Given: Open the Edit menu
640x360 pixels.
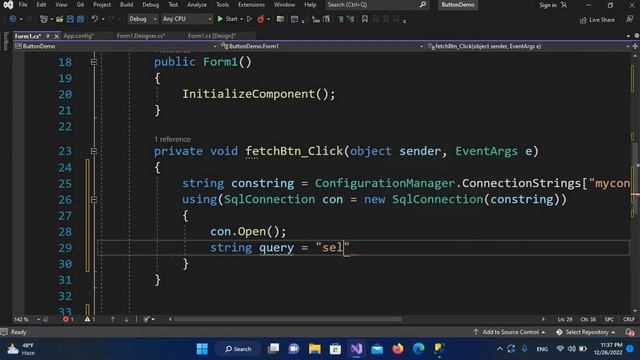Looking at the screenshot, I should pos(41,5).
